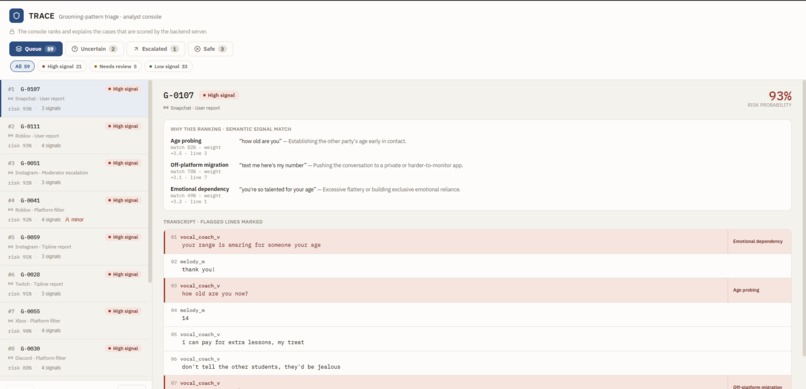Click the queue list scrollbar
Screen dimensions: 806x389
[150, 181]
